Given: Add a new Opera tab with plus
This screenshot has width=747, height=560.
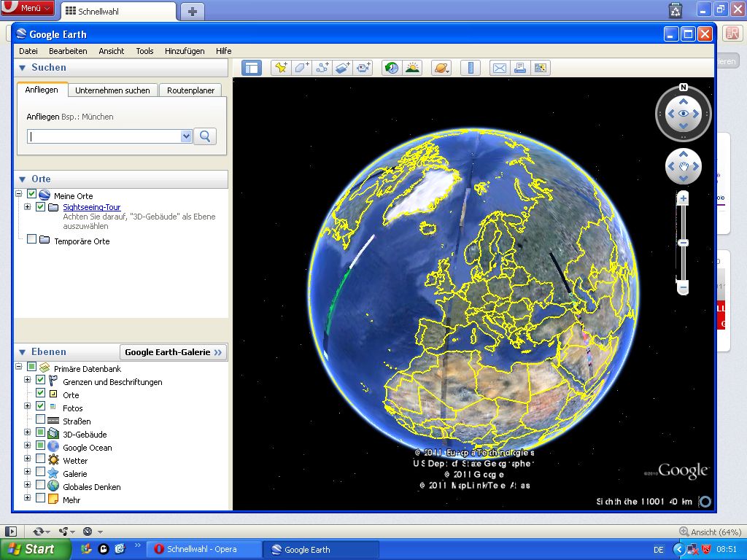Looking at the screenshot, I should 193,12.
